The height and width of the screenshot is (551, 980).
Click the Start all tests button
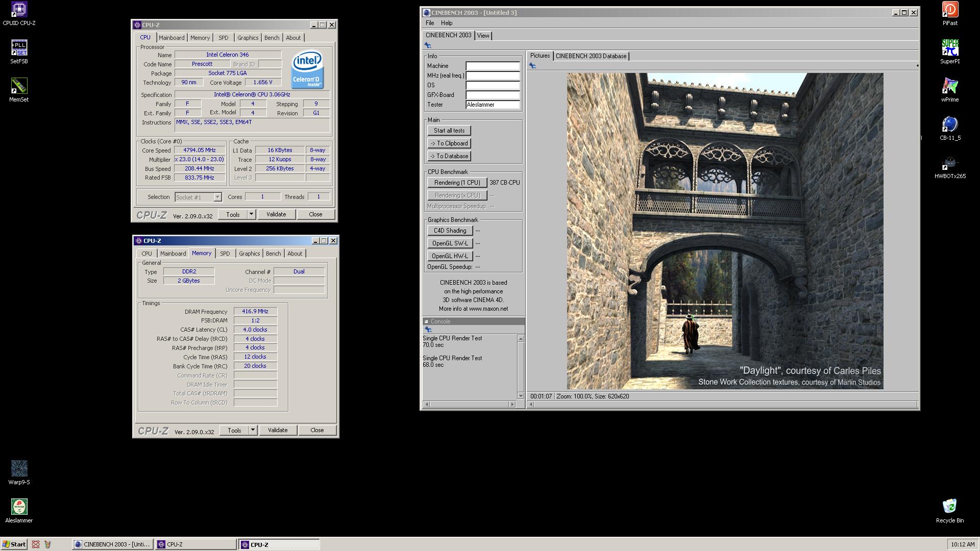pyautogui.click(x=449, y=131)
